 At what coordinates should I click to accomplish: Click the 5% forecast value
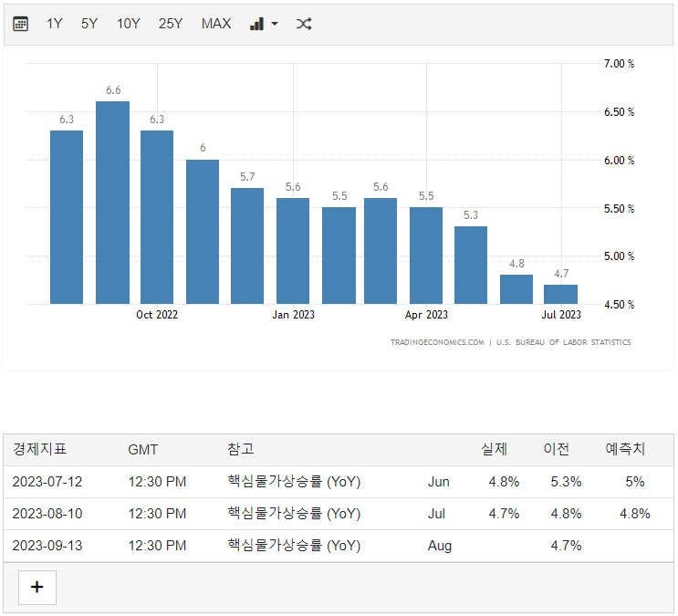(x=635, y=482)
